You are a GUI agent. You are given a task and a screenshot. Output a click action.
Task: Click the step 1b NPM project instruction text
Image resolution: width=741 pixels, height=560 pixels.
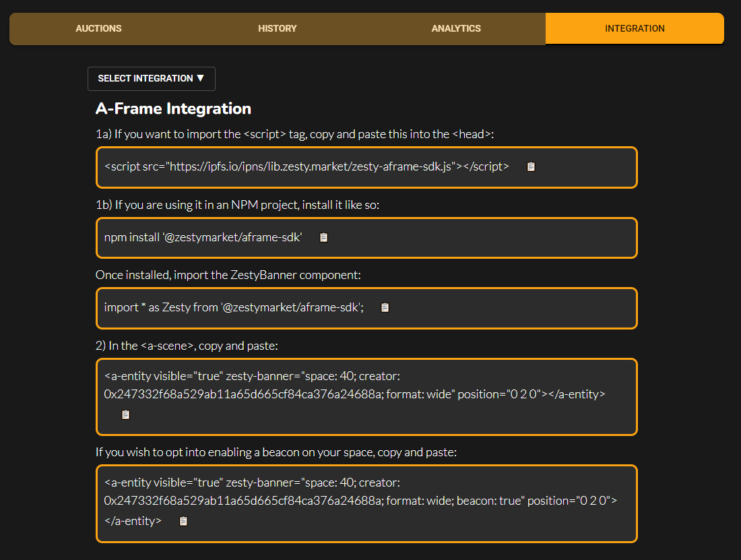(x=237, y=205)
